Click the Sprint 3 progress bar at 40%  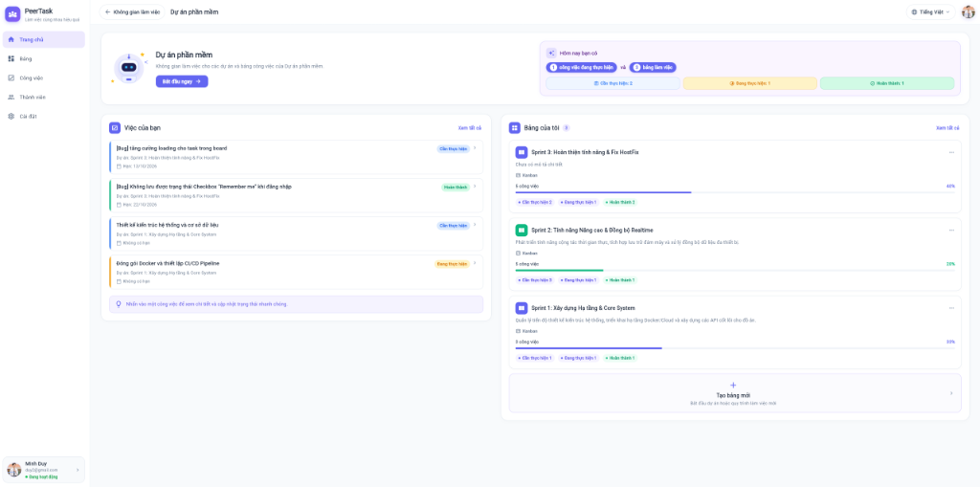coord(735,192)
